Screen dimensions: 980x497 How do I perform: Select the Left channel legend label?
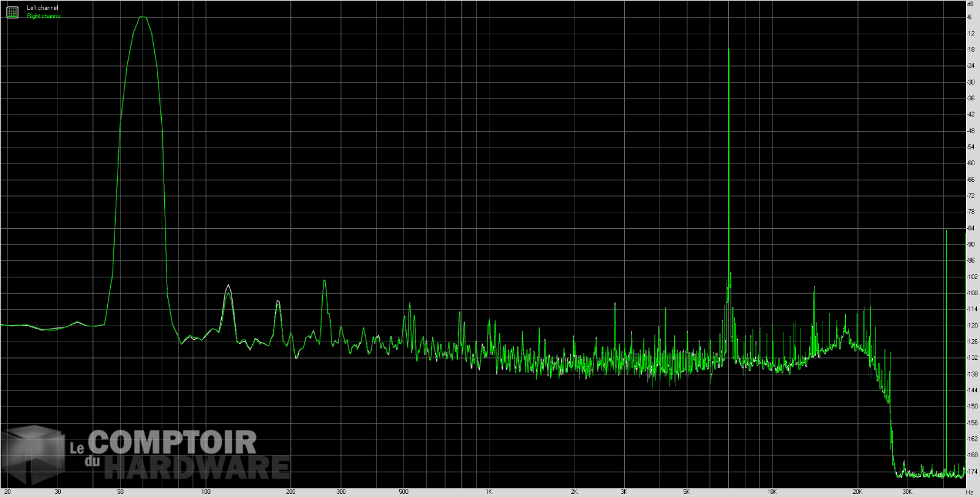(x=42, y=8)
